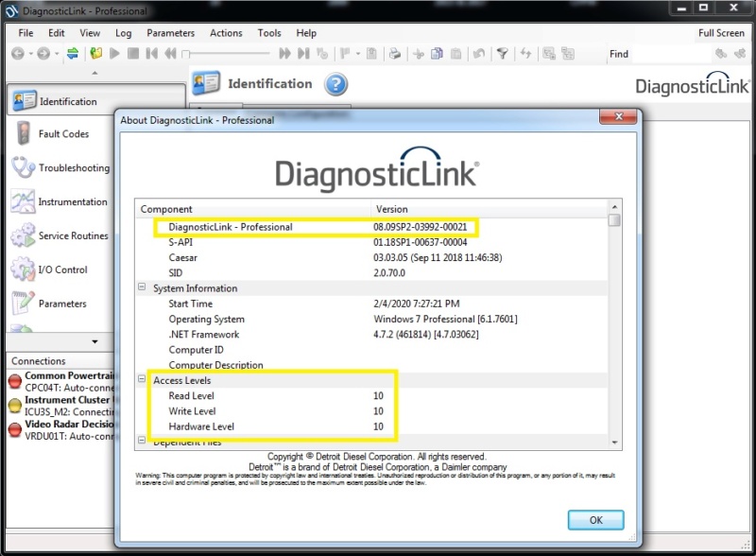Click the green and blue connect arrows icon

[73, 54]
